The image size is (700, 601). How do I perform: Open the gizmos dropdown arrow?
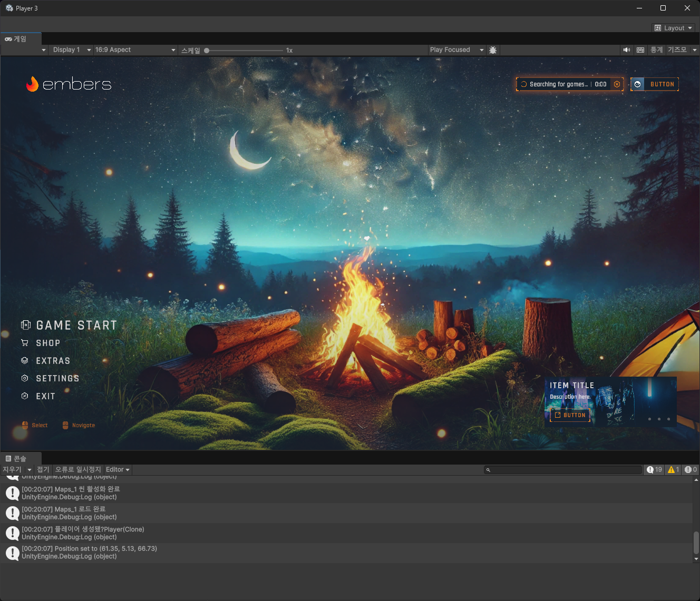click(x=694, y=50)
